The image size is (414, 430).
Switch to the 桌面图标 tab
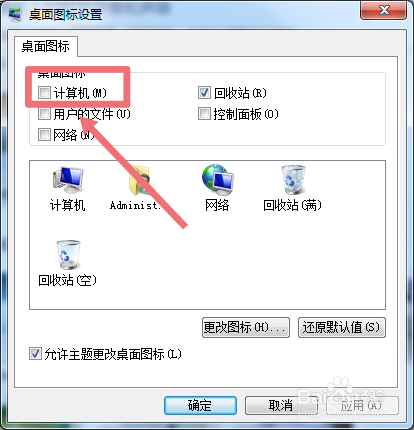(46, 46)
